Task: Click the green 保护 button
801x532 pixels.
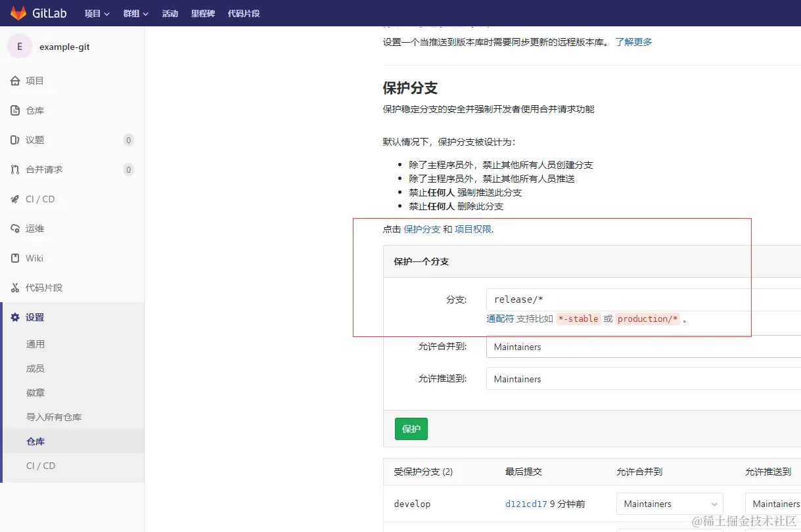Action: tap(411, 429)
